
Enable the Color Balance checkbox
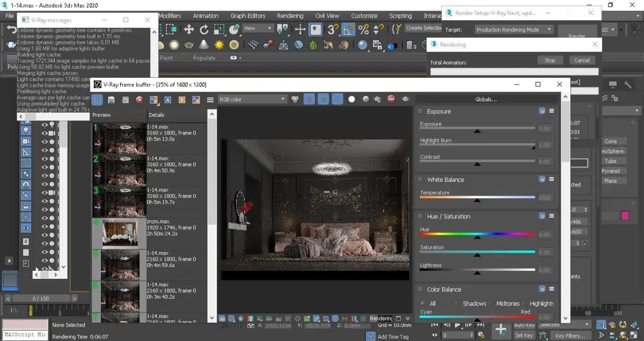tap(420, 289)
